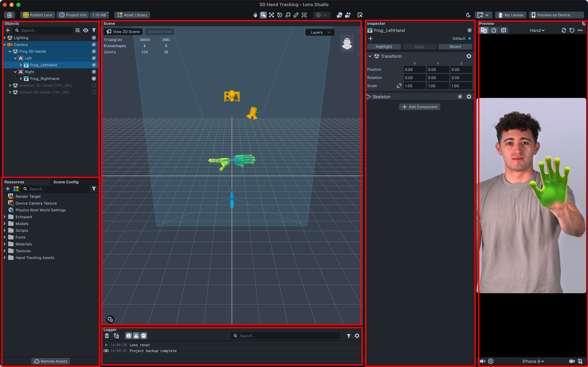Switch to Resources tab

click(x=14, y=182)
